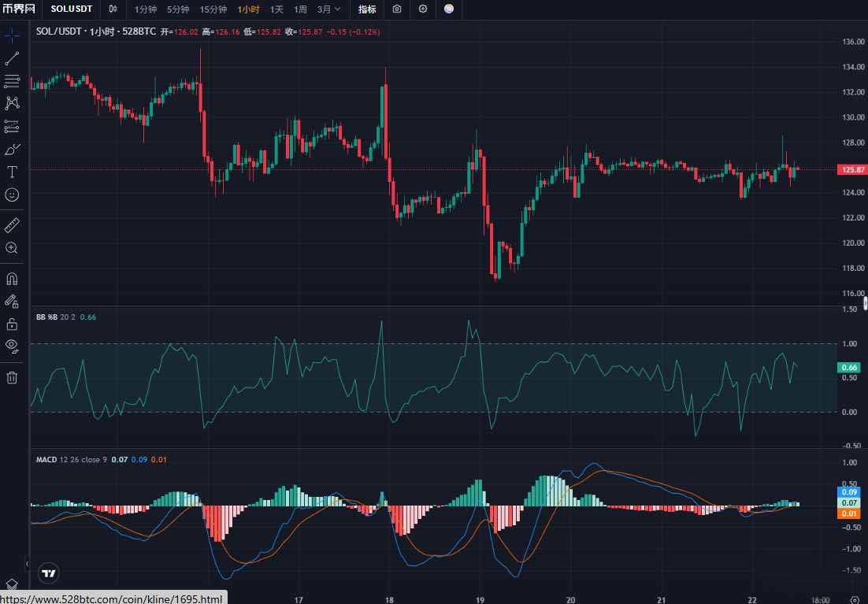This screenshot has height=604, width=868.
Task: Select the 1小时 timeframe
Action: click(x=248, y=9)
